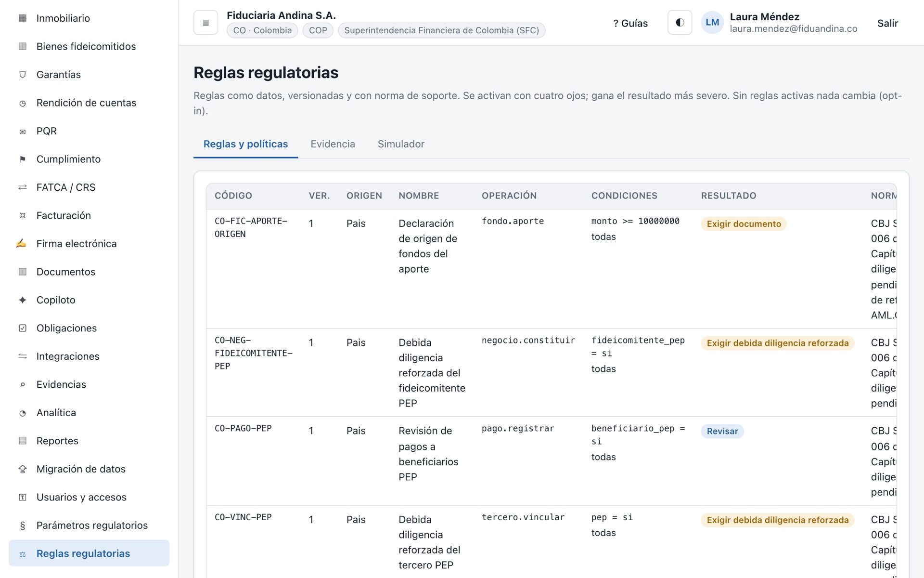Select the Cumplimiento flag icon

tap(23, 159)
